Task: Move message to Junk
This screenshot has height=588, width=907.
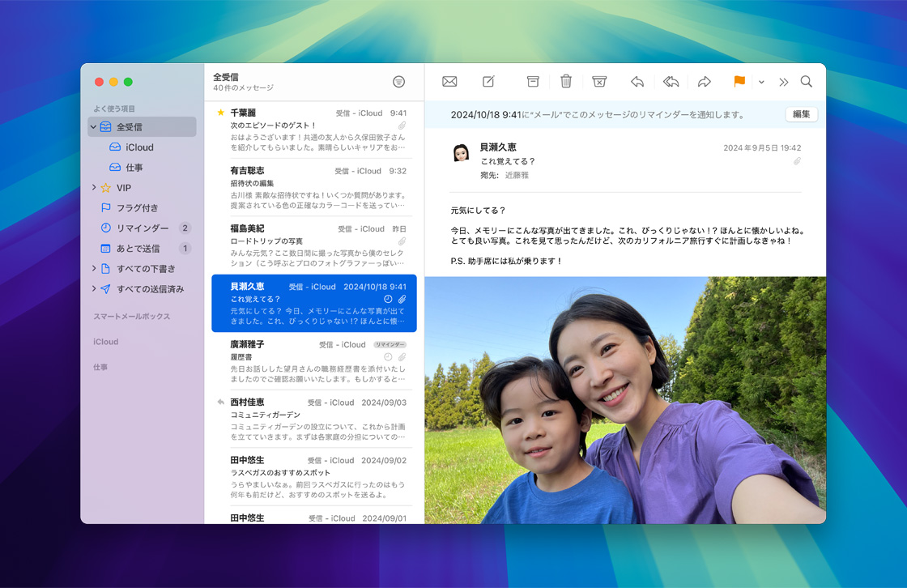Action: pos(599,82)
